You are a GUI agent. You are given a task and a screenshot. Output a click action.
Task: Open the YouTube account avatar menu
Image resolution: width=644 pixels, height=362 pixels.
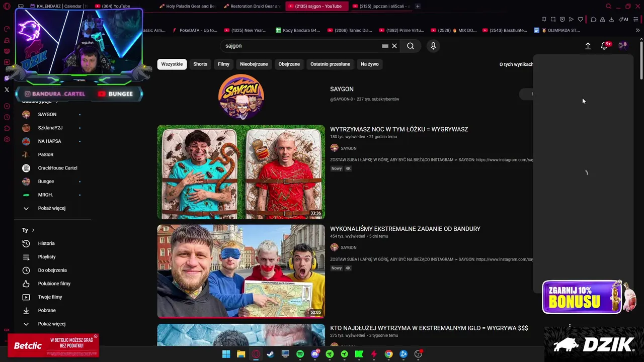point(623,46)
